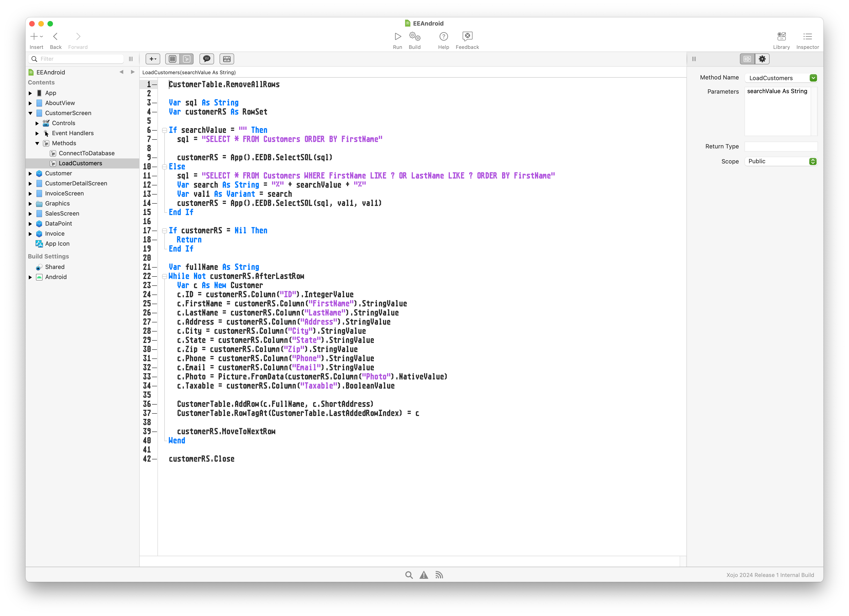Click the Help question mark icon
The image size is (849, 616).
pos(444,37)
